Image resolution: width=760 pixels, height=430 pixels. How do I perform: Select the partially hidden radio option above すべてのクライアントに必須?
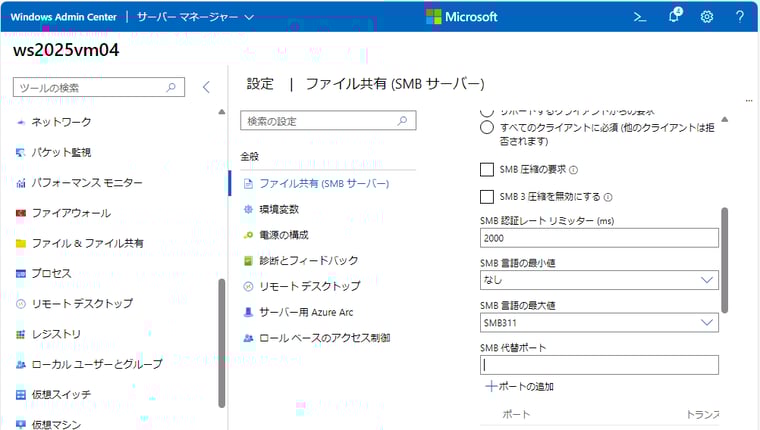(487, 112)
